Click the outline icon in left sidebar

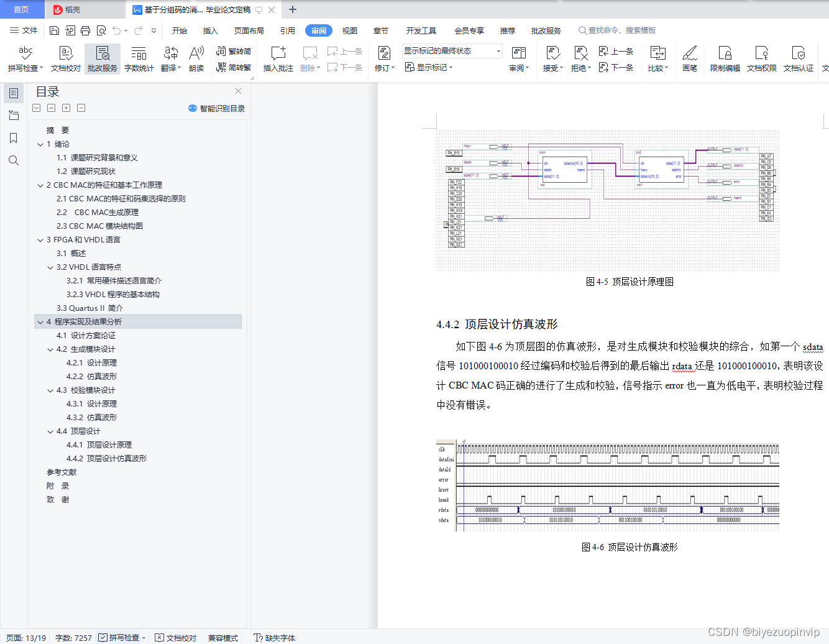point(13,93)
